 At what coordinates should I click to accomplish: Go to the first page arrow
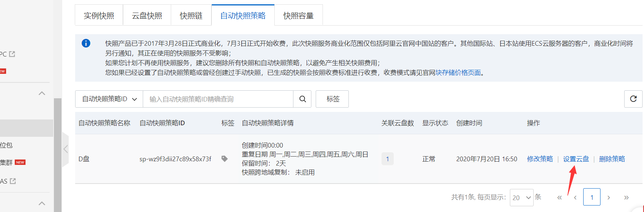(559, 197)
